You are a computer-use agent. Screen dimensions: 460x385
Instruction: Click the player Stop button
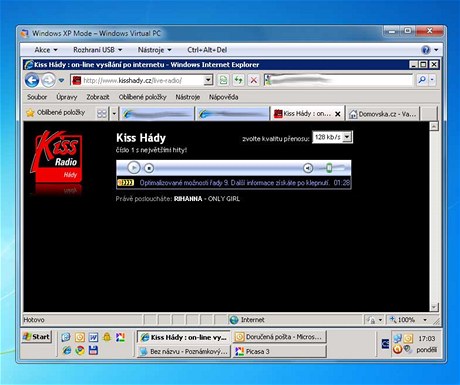click(x=149, y=168)
